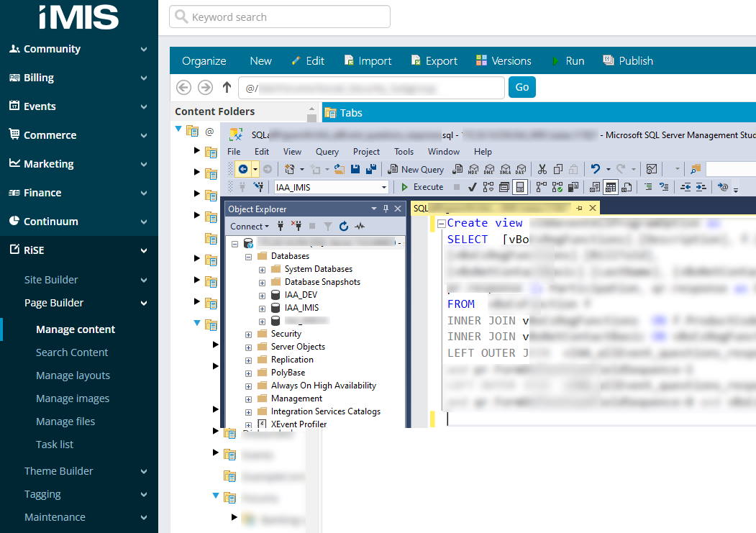Open file with the folder icon in SSMS toolbar

pyautogui.click(x=340, y=169)
